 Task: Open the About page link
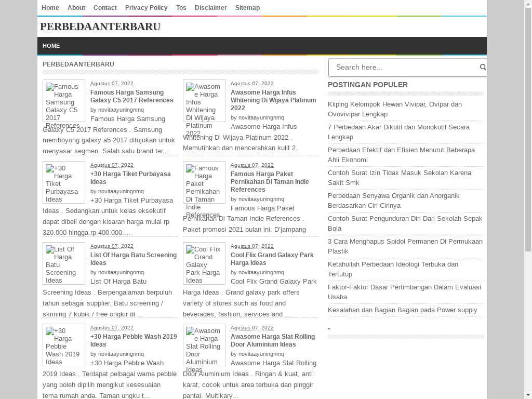tap(76, 7)
